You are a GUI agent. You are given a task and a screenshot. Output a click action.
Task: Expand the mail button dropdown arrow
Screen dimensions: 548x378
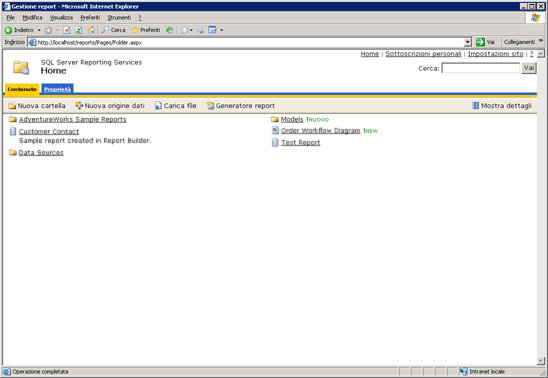191,30
